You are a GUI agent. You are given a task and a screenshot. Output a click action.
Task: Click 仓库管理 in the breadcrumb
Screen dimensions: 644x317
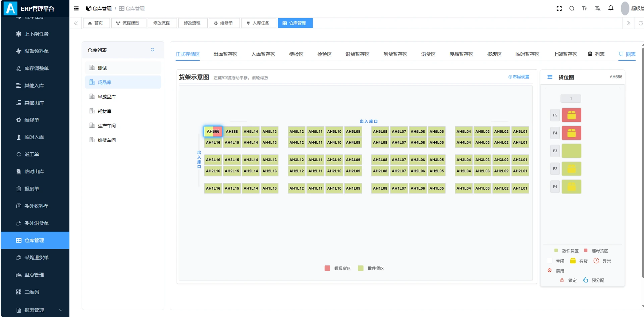pyautogui.click(x=132, y=8)
